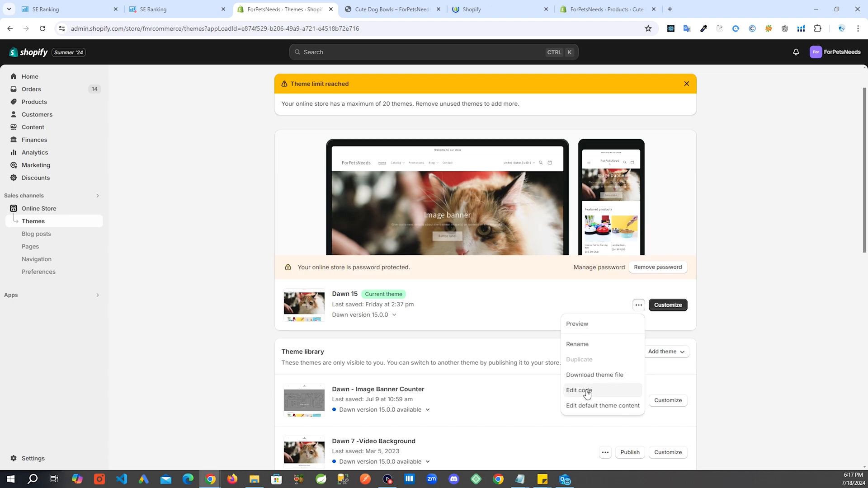The image size is (868, 488).
Task: Click the browser address bar URL
Action: (215, 28)
